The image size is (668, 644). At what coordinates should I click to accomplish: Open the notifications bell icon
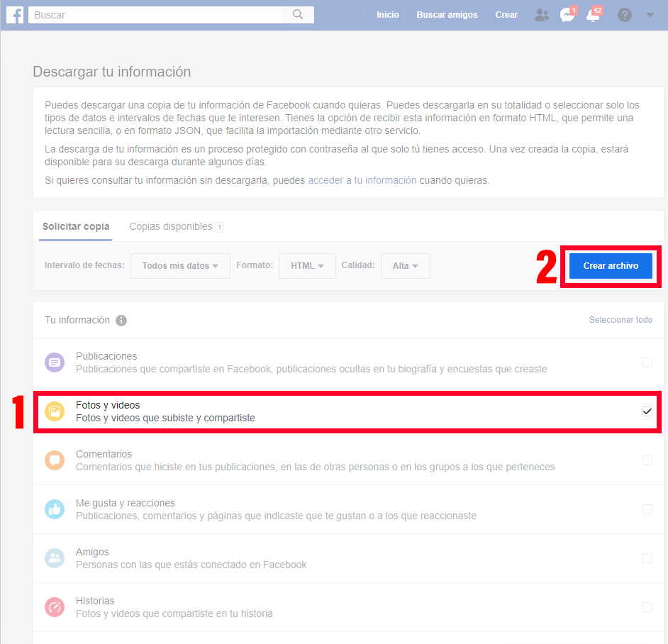(594, 15)
